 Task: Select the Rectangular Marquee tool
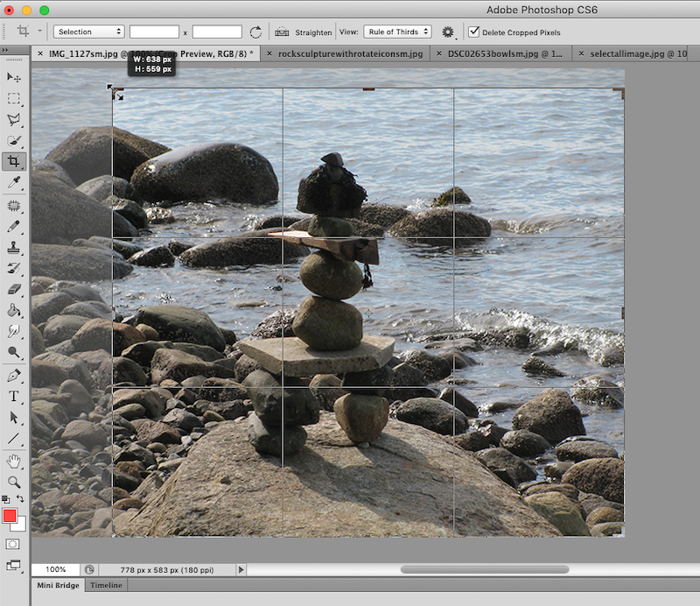pyautogui.click(x=14, y=98)
